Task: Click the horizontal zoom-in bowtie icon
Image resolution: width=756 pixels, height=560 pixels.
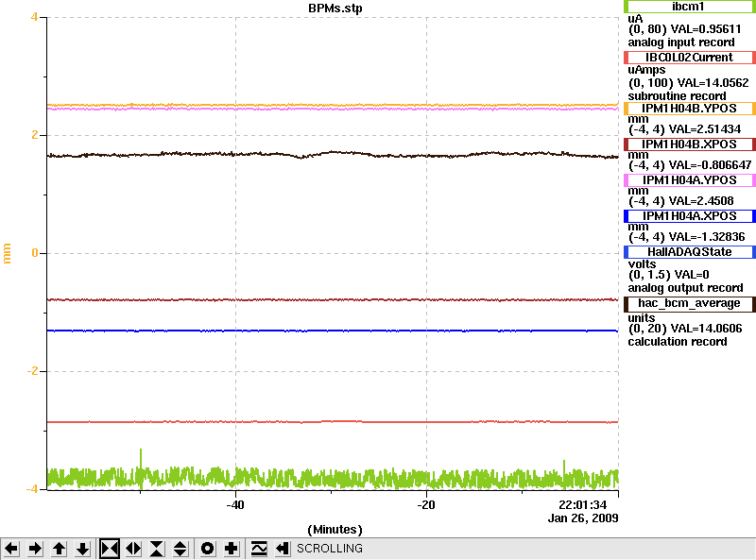Action: click(x=110, y=549)
